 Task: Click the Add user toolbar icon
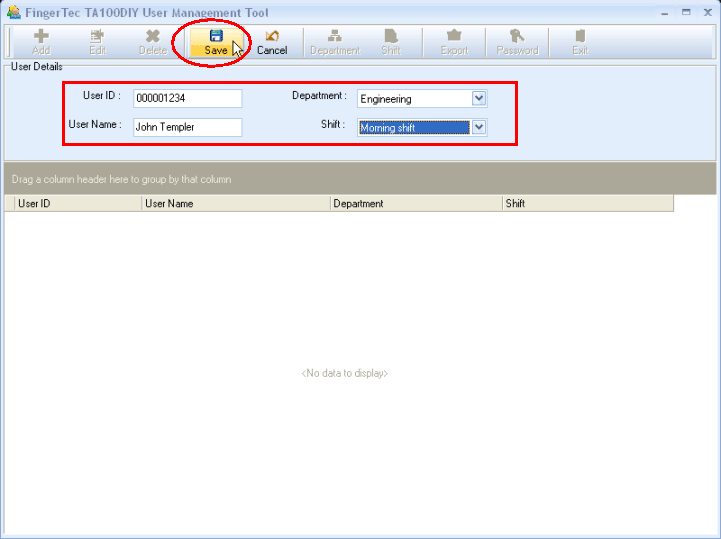pos(41,42)
